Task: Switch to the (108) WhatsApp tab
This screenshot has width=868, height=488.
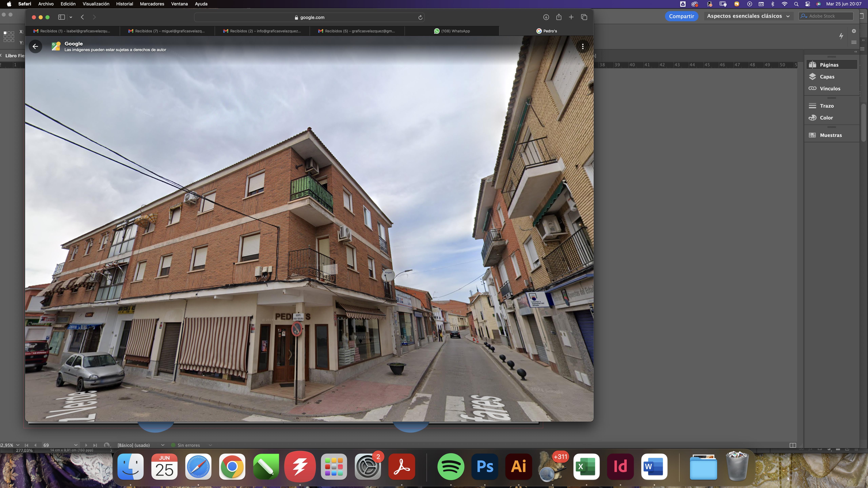Action: click(x=452, y=31)
